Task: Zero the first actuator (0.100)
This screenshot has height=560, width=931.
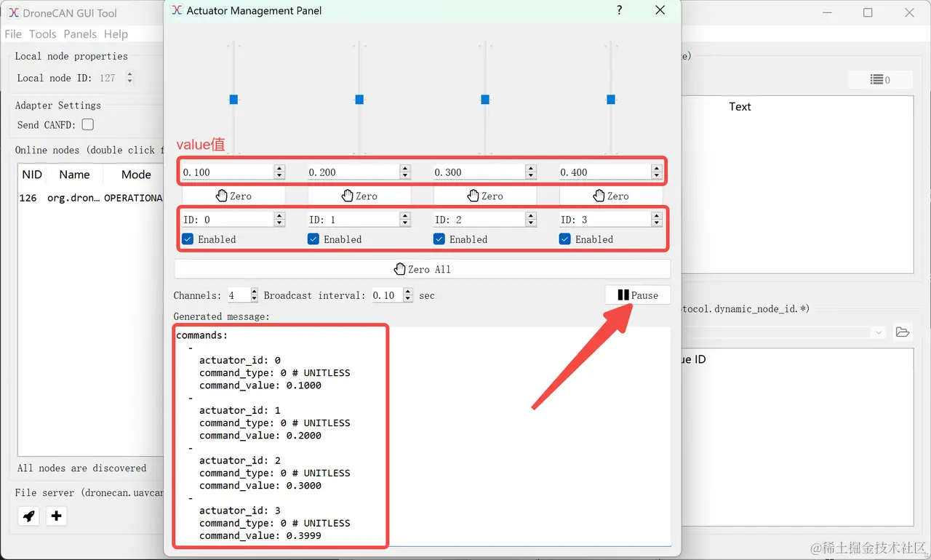Action: tap(233, 196)
